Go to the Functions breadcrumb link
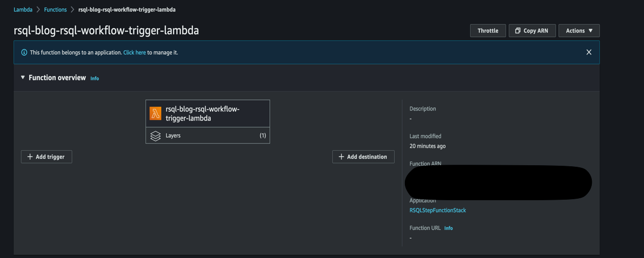Screen dimensions: 644x258 55,10
